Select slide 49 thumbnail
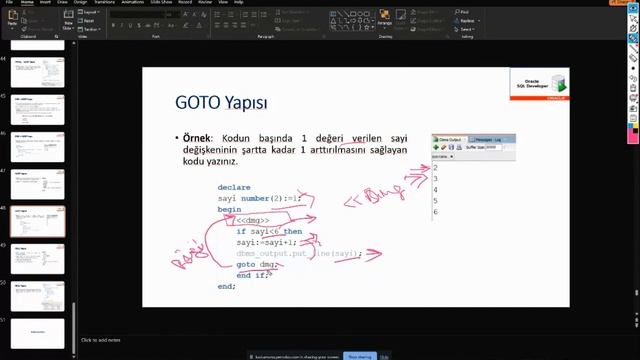This screenshot has width=640, height=360. [38, 259]
